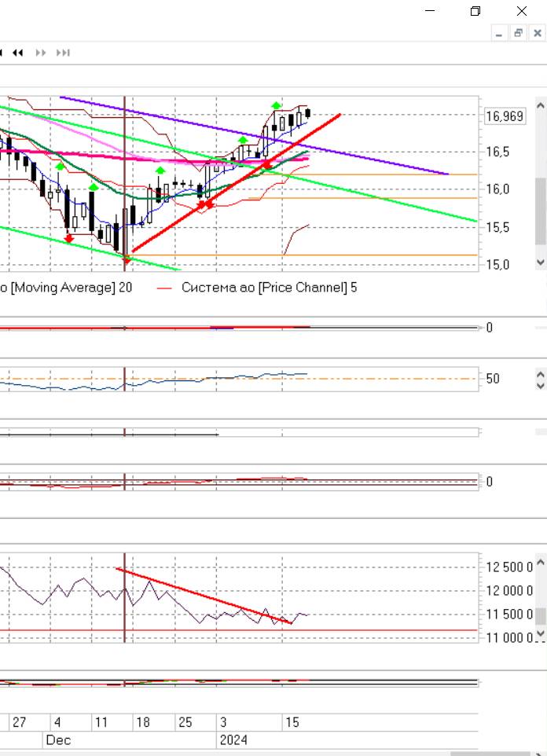
Task: Click the price chart vertical scrollbar thumb
Action: tap(540, 211)
